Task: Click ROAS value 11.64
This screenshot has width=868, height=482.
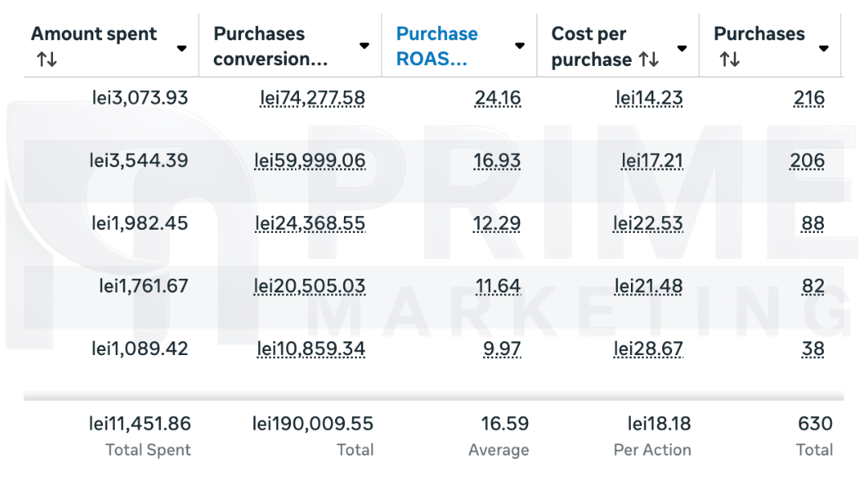Action: click(497, 286)
